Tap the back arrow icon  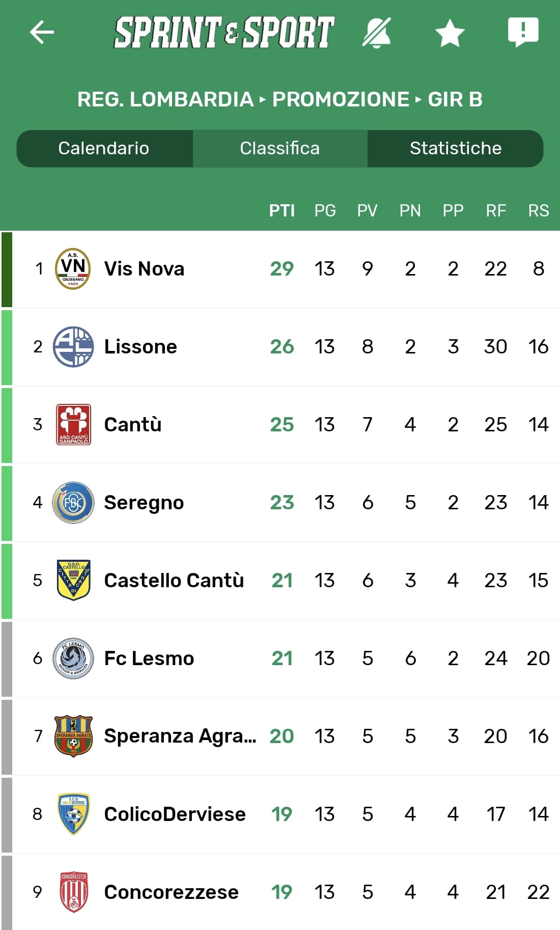coord(42,33)
